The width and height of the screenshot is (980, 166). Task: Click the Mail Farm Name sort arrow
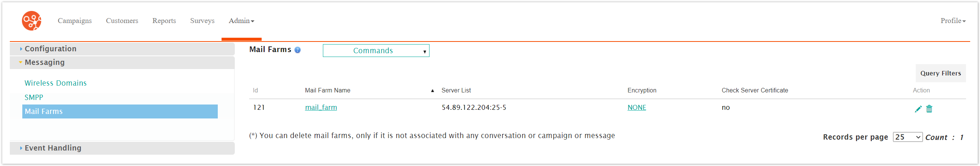(x=432, y=91)
